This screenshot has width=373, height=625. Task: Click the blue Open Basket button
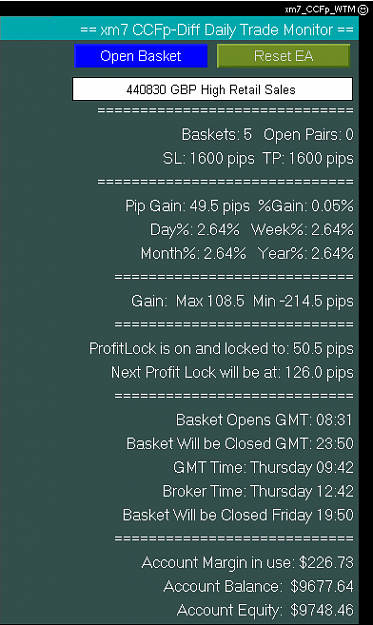(x=141, y=56)
